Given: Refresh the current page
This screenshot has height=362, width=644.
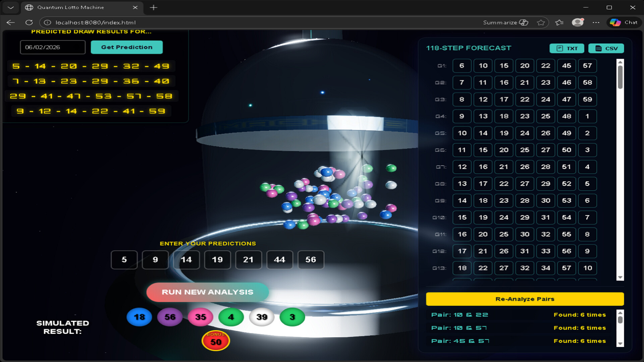Looking at the screenshot, I should click(x=29, y=22).
